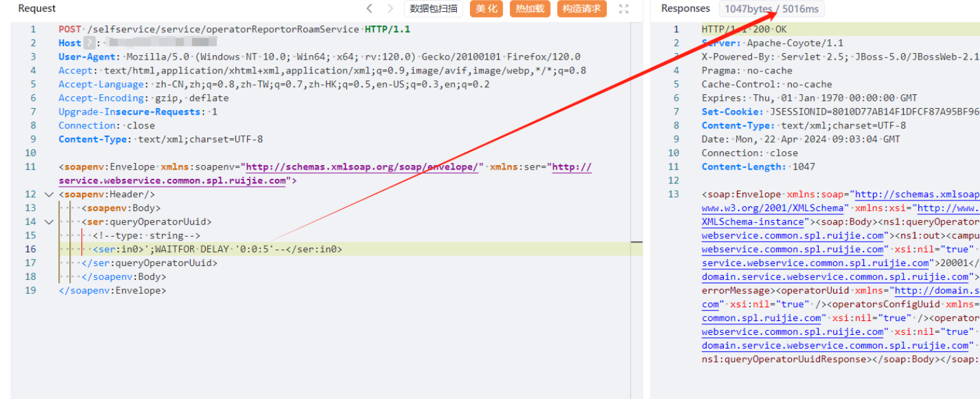Screen dimensions: 980x399
Task: Open the schemas.xmlsoap link in the response body
Action: (x=917, y=195)
